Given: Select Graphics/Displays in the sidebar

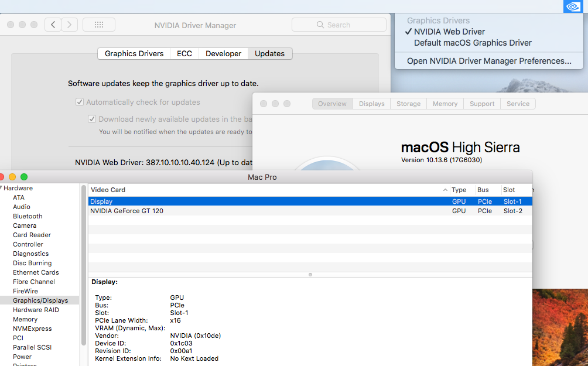Looking at the screenshot, I should click(39, 300).
